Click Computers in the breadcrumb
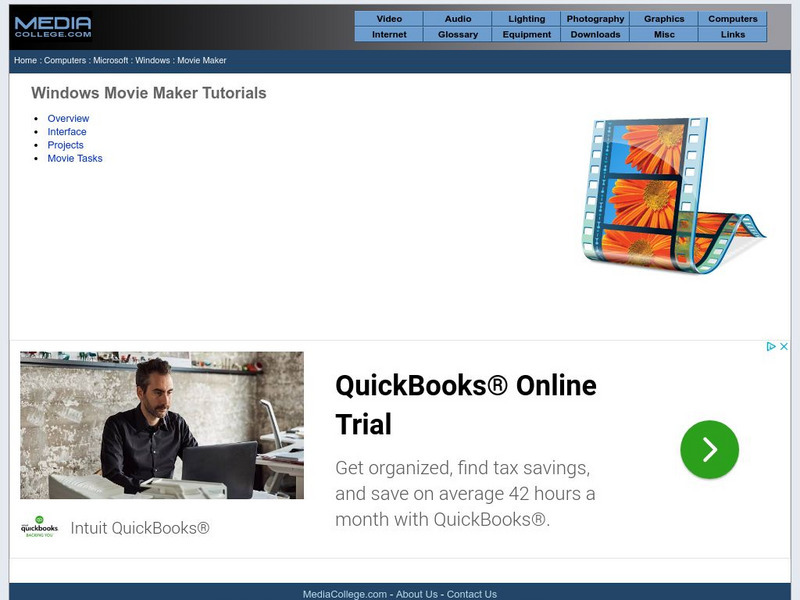 pos(65,60)
